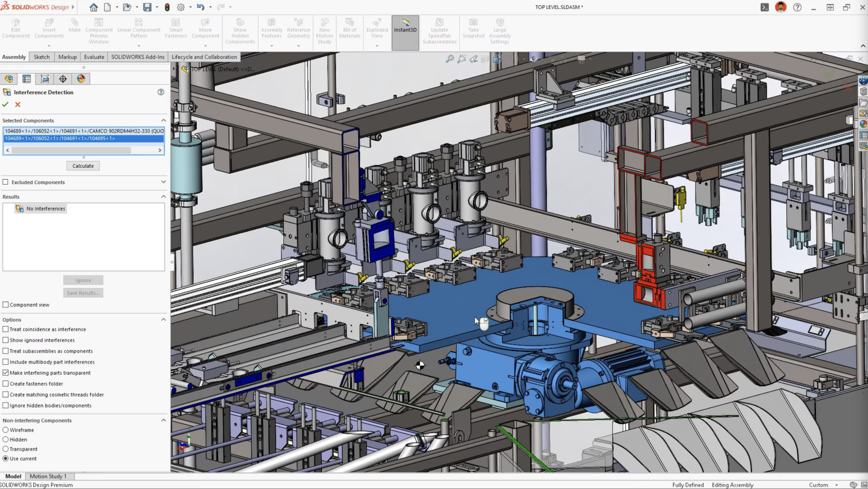The image size is (868, 489).
Task: Open the Motion Study 1 tab
Action: pyautogui.click(x=48, y=476)
